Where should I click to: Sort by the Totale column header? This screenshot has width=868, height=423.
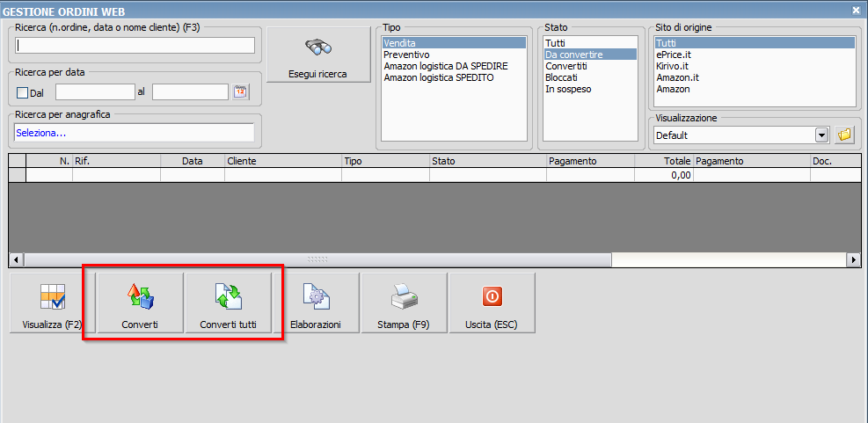(664, 161)
